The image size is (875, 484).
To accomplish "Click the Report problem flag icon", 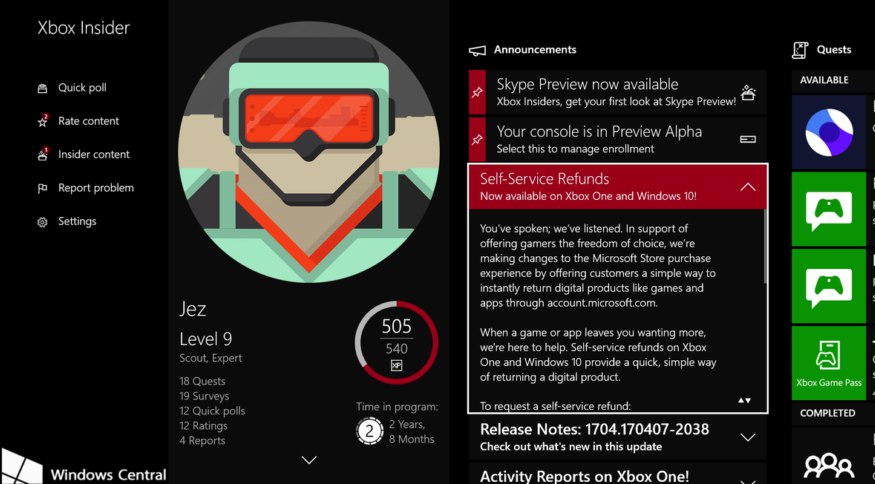I will (x=42, y=189).
